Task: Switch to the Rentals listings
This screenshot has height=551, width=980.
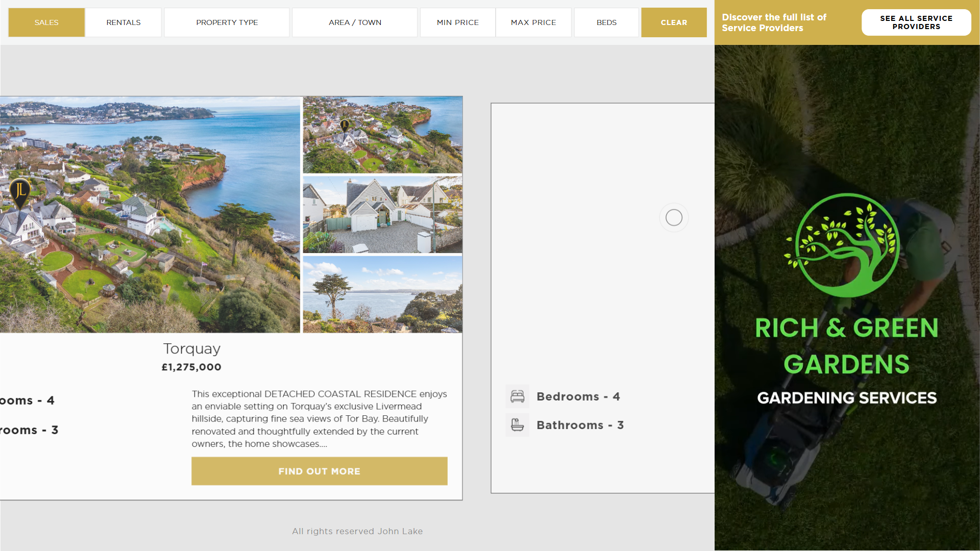Action: tap(124, 22)
